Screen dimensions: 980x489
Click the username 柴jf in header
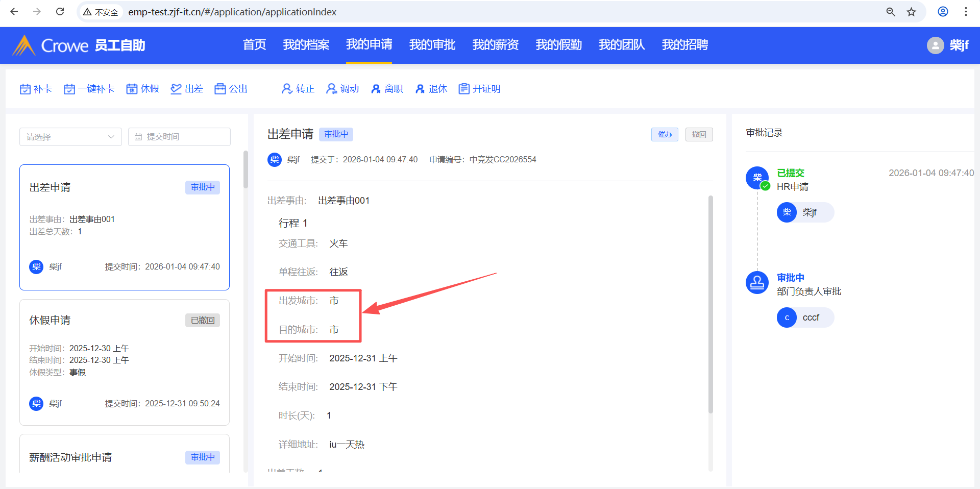tap(959, 45)
